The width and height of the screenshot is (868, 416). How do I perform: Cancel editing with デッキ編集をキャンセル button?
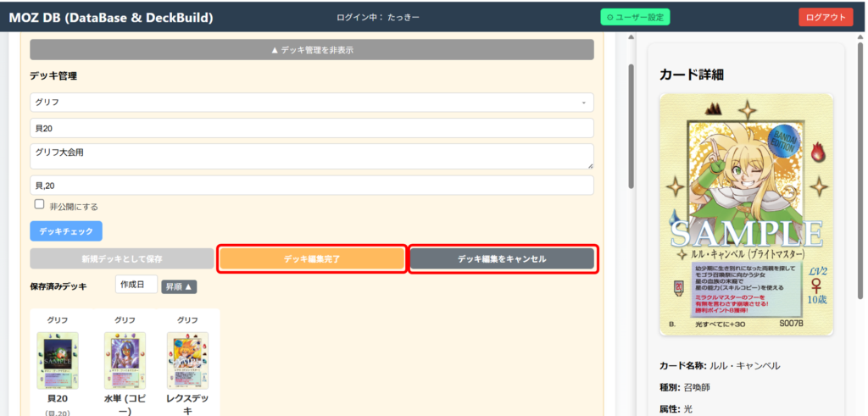(502, 258)
